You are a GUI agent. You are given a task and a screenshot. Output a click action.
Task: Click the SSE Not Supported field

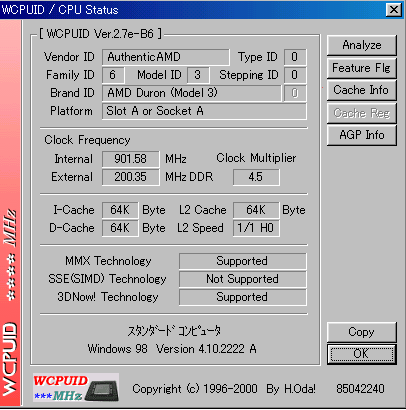pyautogui.click(x=243, y=279)
